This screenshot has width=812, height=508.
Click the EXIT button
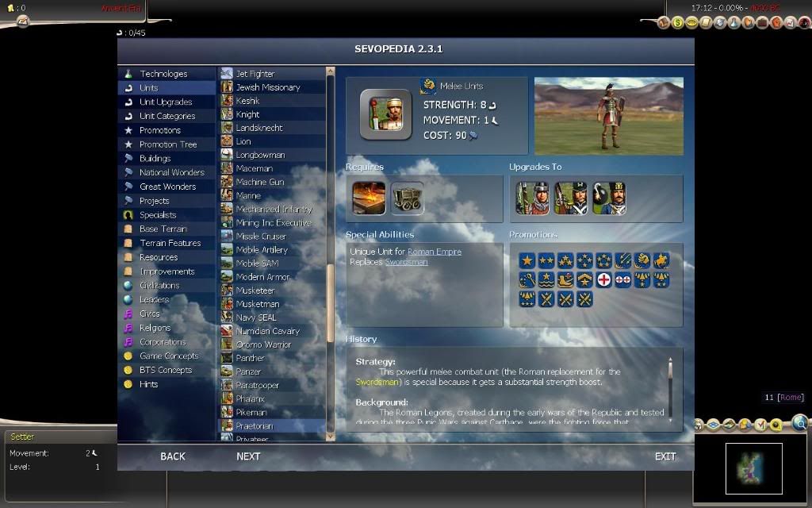coord(665,456)
